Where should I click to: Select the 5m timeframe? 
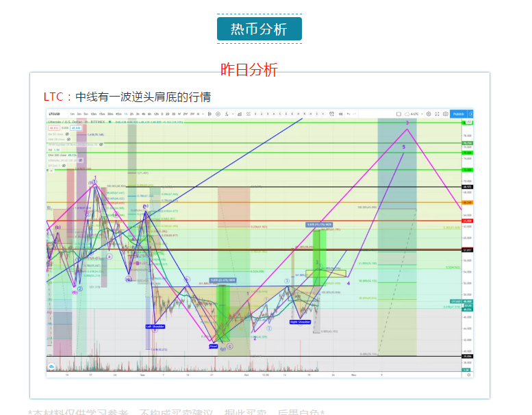[x=86, y=114]
